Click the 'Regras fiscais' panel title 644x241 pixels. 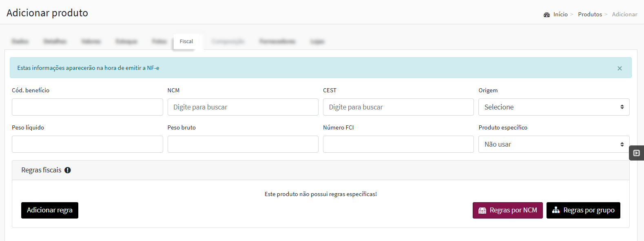[x=41, y=170]
